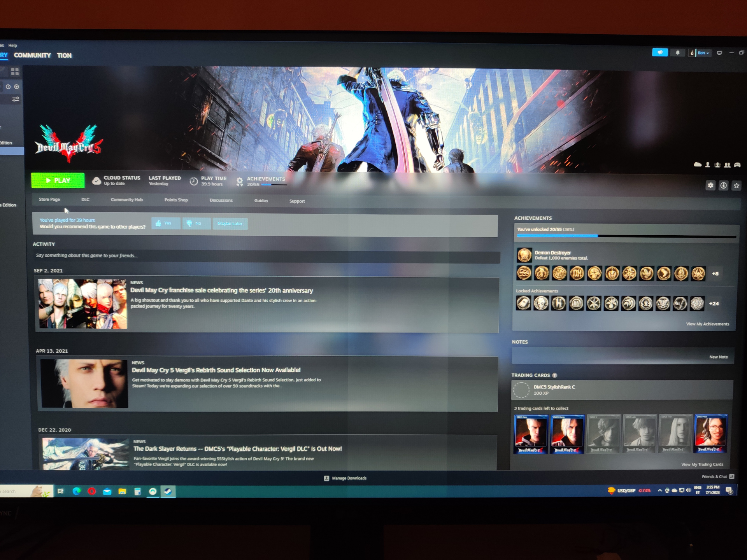Open Friends & Chat icon at bottom right
Viewport: 747px width, 560px height.
click(x=732, y=476)
